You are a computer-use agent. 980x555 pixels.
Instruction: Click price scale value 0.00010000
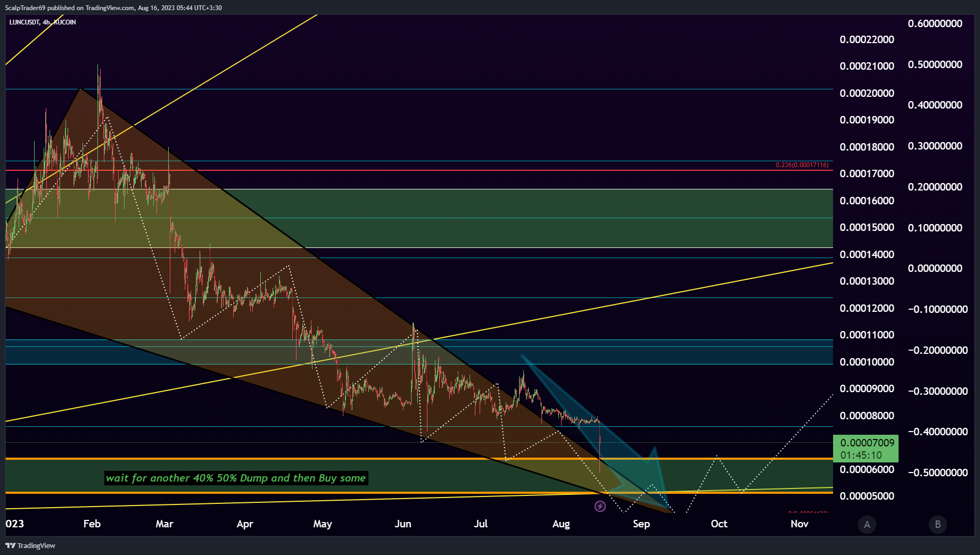click(867, 362)
